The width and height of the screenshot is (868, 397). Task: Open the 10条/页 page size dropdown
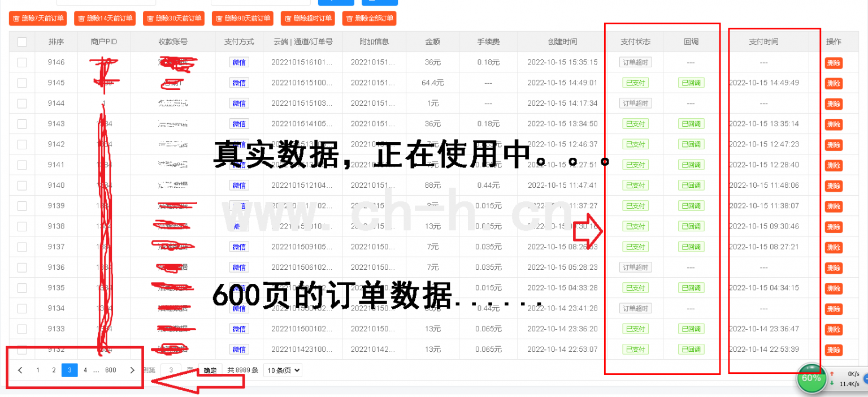(283, 370)
